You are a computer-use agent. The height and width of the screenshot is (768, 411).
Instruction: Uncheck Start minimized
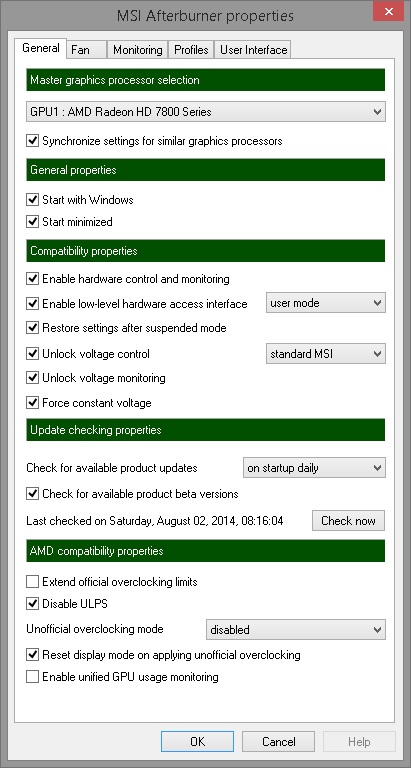32,221
